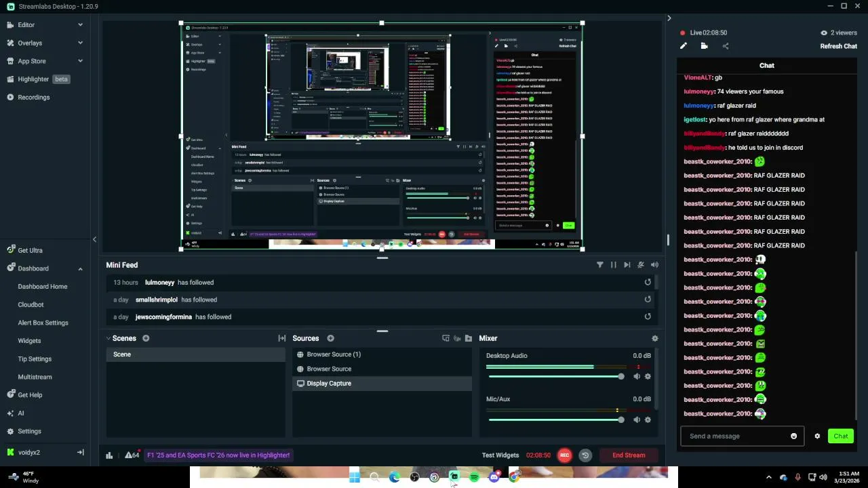Open Widgets in sidebar

pyautogui.click(x=29, y=341)
